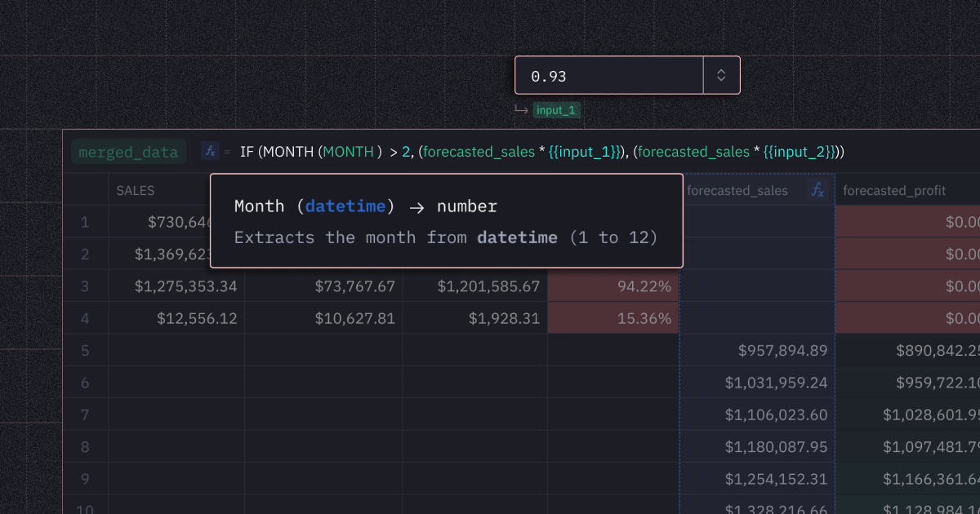
Task: Select cell $1,928.31
Action: coord(474,318)
